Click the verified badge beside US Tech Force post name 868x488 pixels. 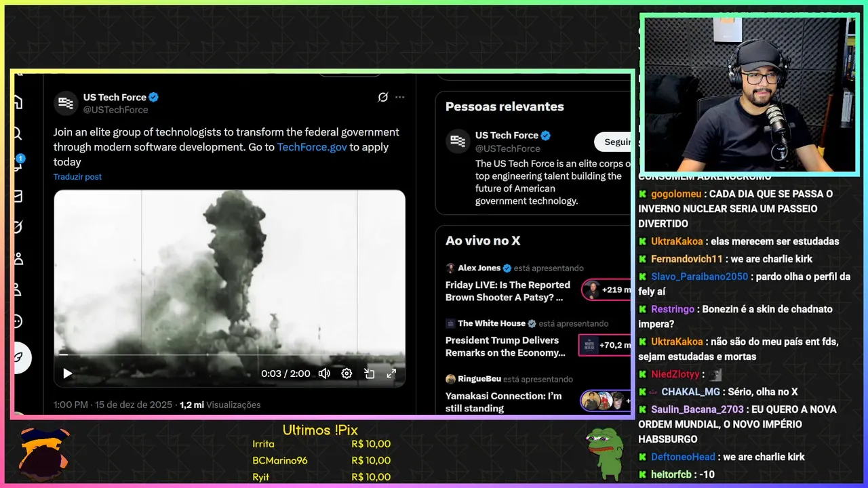(x=154, y=97)
